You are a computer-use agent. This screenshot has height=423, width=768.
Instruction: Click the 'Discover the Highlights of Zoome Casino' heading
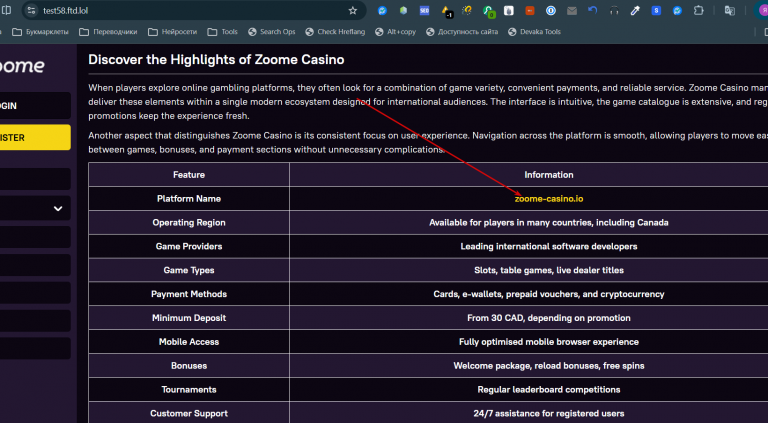tap(216, 60)
